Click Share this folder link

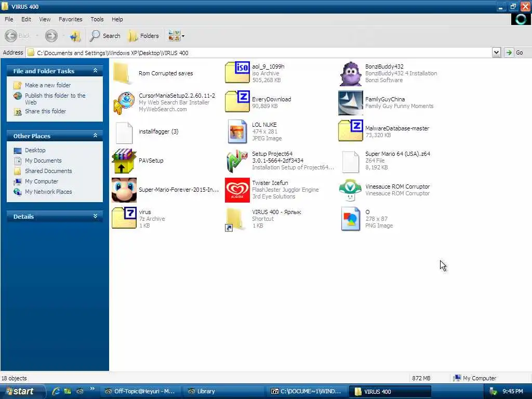(x=46, y=111)
